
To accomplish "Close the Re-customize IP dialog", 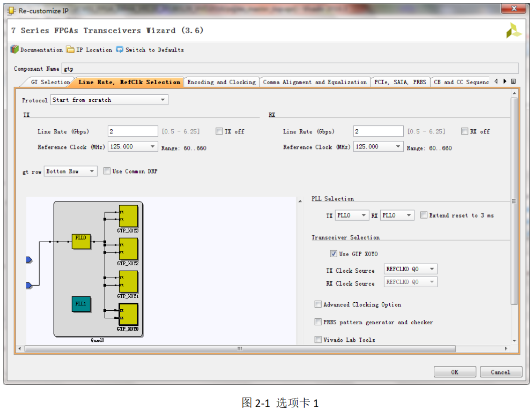I will point(513,9).
